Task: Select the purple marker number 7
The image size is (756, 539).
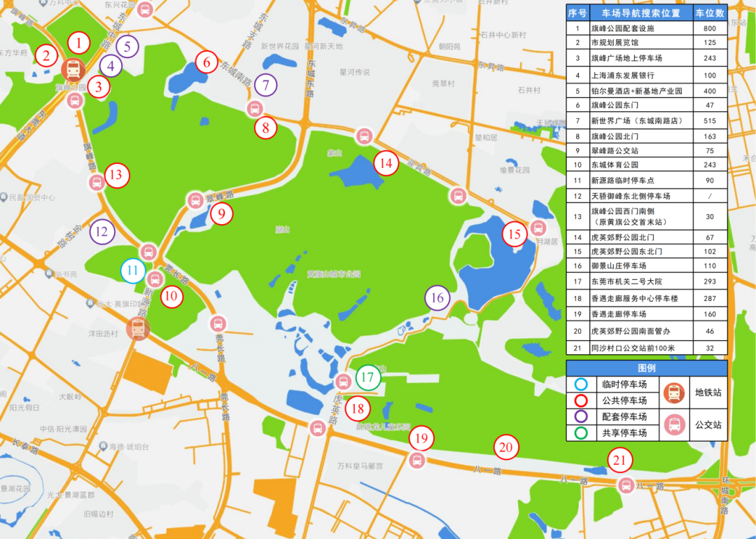Action: (266, 85)
